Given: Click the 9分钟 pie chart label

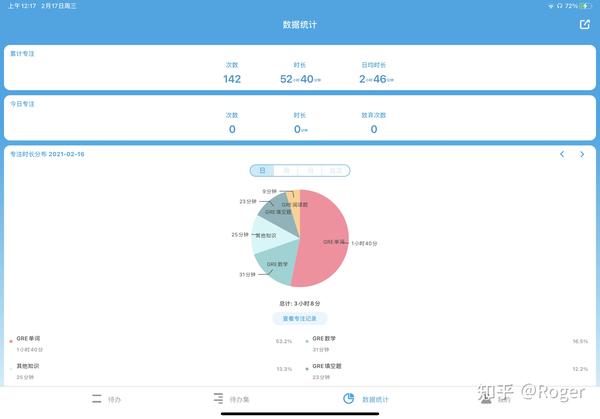Looking at the screenshot, I should pos(269,191).
